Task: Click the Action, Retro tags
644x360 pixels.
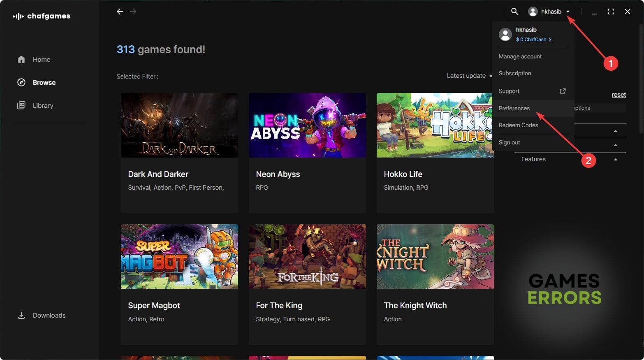Action: 146,319
